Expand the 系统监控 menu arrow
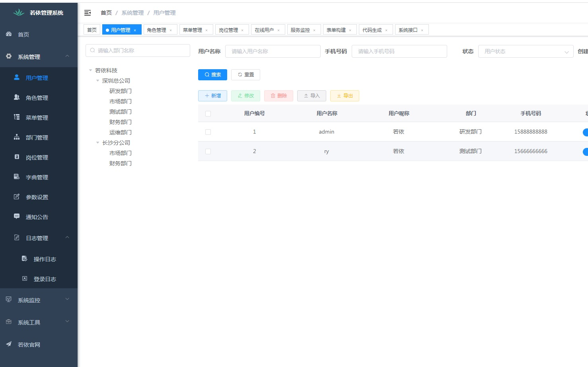This screenshot has width=588, height=367. [67, 299]
